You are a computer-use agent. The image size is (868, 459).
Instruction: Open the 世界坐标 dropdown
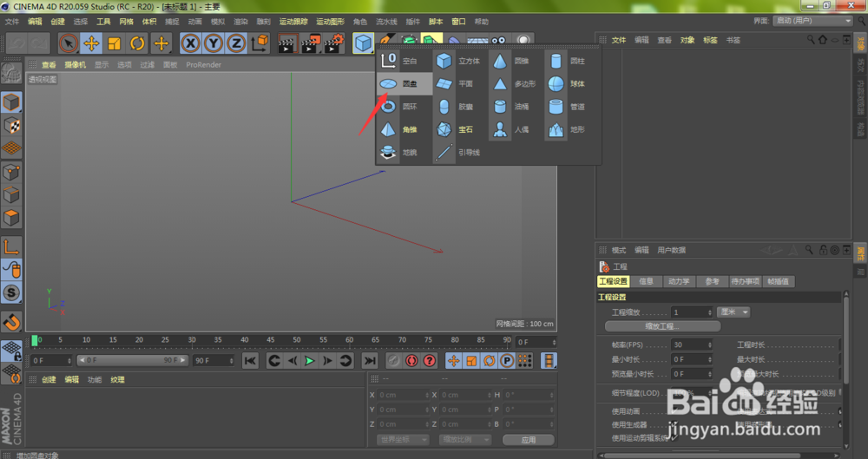coord(403,440)
